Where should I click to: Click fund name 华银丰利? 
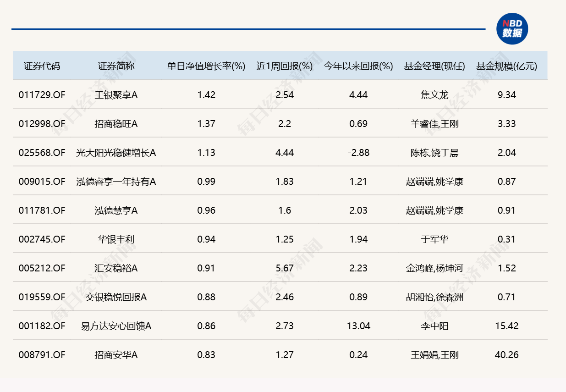click(x=116, y=239)
